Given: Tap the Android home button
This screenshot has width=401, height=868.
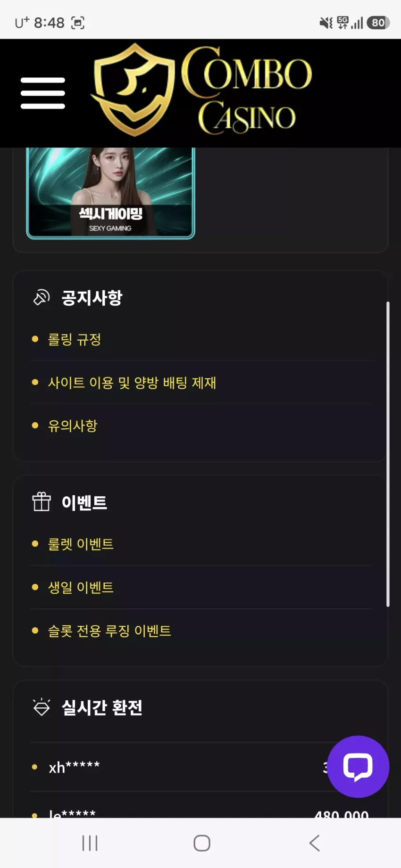Looking at the screenshot, I should tap(202, 843).
